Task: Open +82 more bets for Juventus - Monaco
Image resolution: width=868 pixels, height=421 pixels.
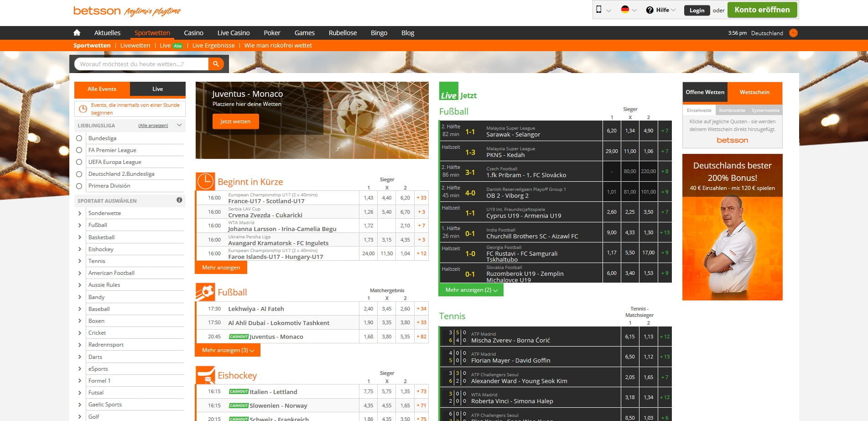Action: point(421,337)
